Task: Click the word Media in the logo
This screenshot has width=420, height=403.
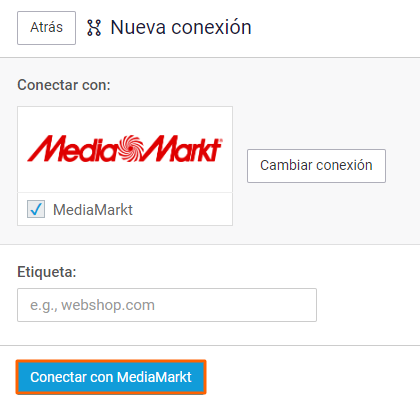Action: point(72,149)
